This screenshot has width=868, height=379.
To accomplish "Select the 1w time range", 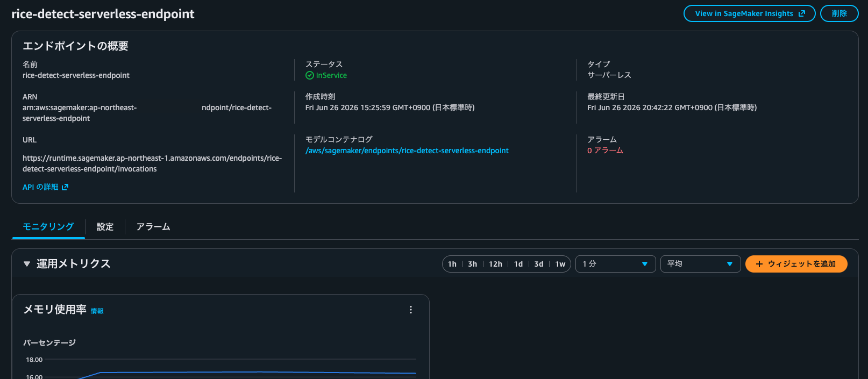I will (x=560, y=264).
